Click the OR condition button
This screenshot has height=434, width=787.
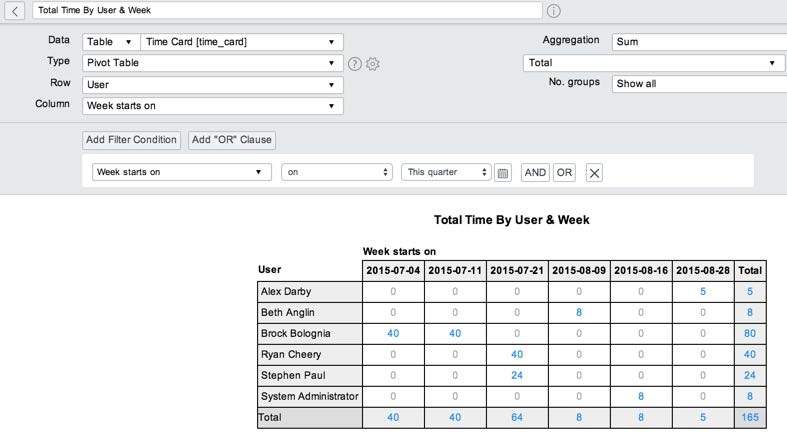[564, 173]
